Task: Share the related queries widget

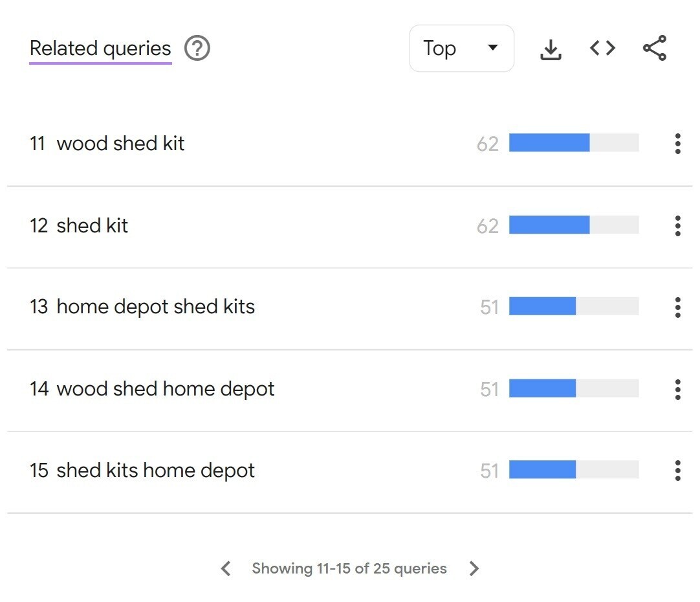Action: tap(655, 48)
